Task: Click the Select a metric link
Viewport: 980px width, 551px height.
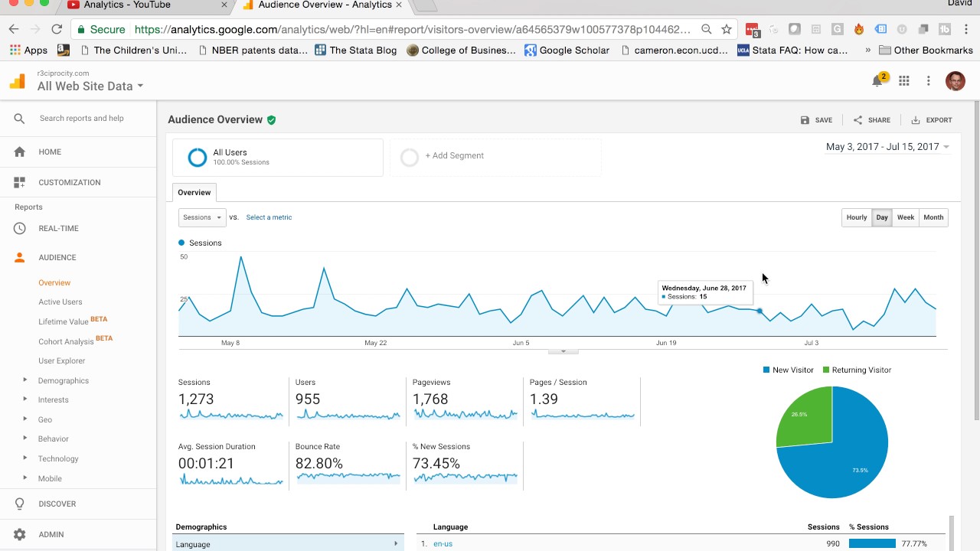Action: (269, 217)
